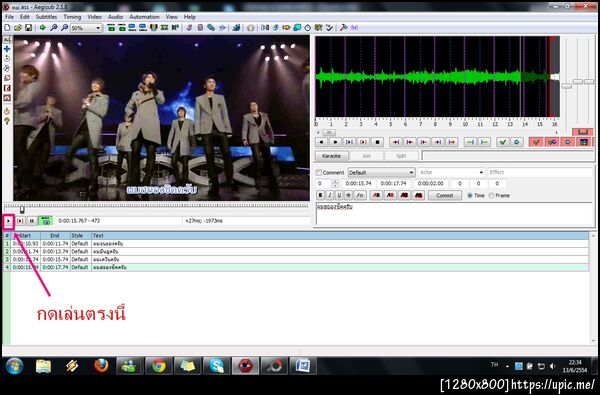This screenshot has height=395, width=600.
Task: Select subtitle row 1 in the grid
Action: click(x=296, y=243)
